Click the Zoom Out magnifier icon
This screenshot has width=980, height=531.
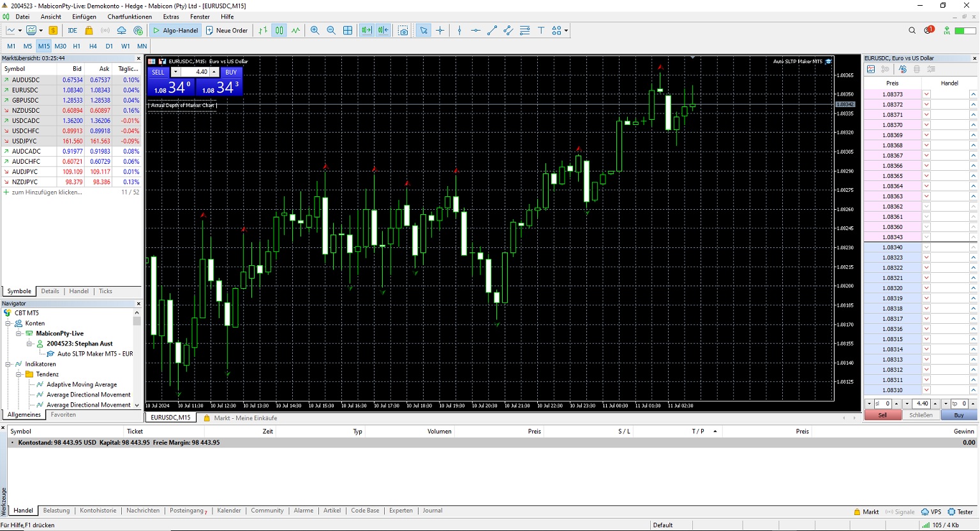coord(331,31)
